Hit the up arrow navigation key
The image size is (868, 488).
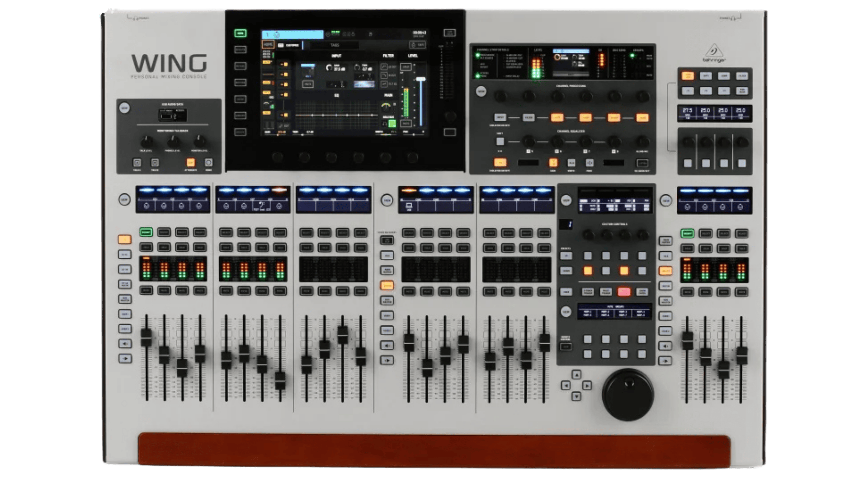tap(576, 375)
